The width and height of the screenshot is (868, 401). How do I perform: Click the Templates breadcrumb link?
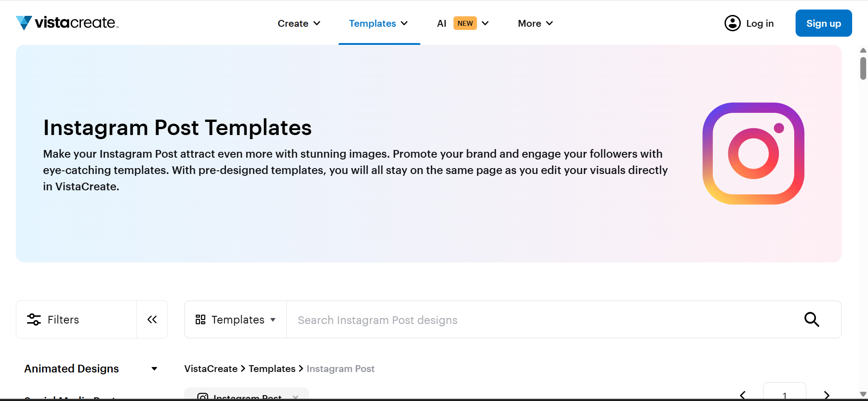pyautogui.click(x=272, y=369)
